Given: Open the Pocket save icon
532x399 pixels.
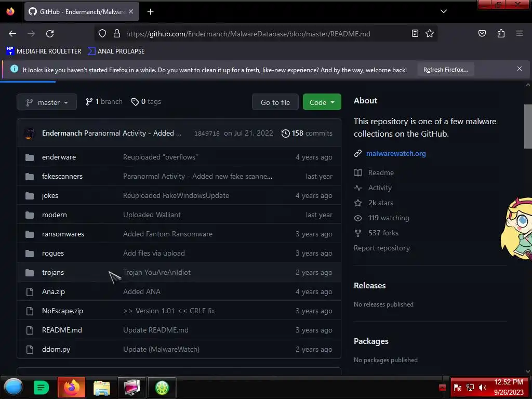Looking at the screenshot, I should [482, 33].
